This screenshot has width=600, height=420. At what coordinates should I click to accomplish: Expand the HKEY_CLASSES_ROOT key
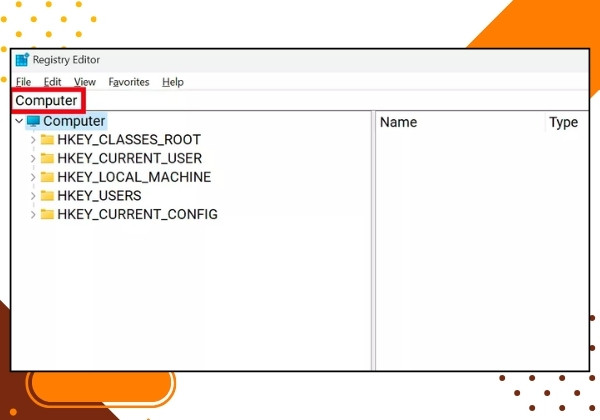pos(33,140)
